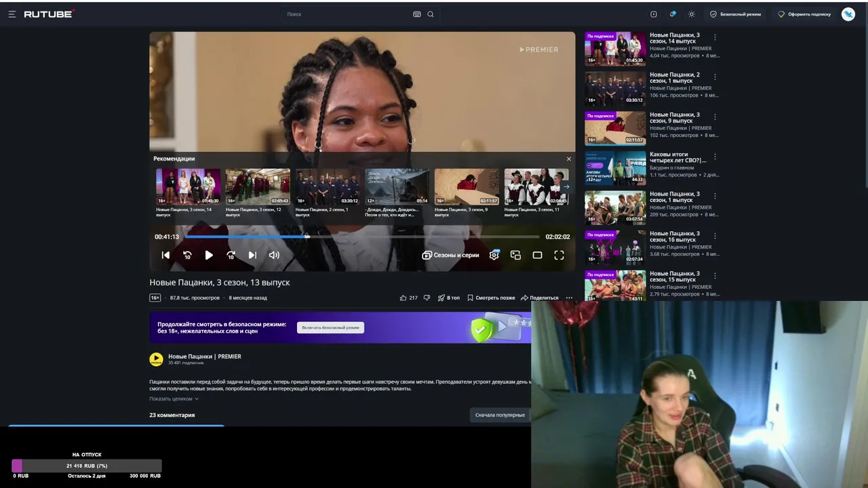Click video title Новые Пацанки, 3 сезон, 13 выпуск
The width and height of the screenshot is (868, 488).
(x=220, y=282)
